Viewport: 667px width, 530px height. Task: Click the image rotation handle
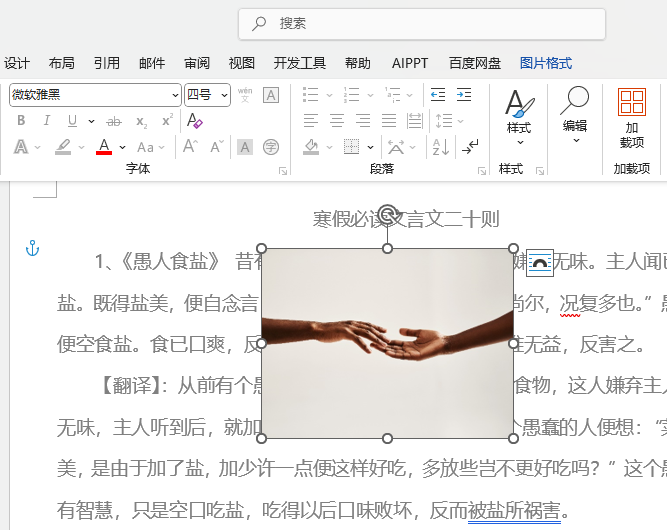tap(388, 214)
